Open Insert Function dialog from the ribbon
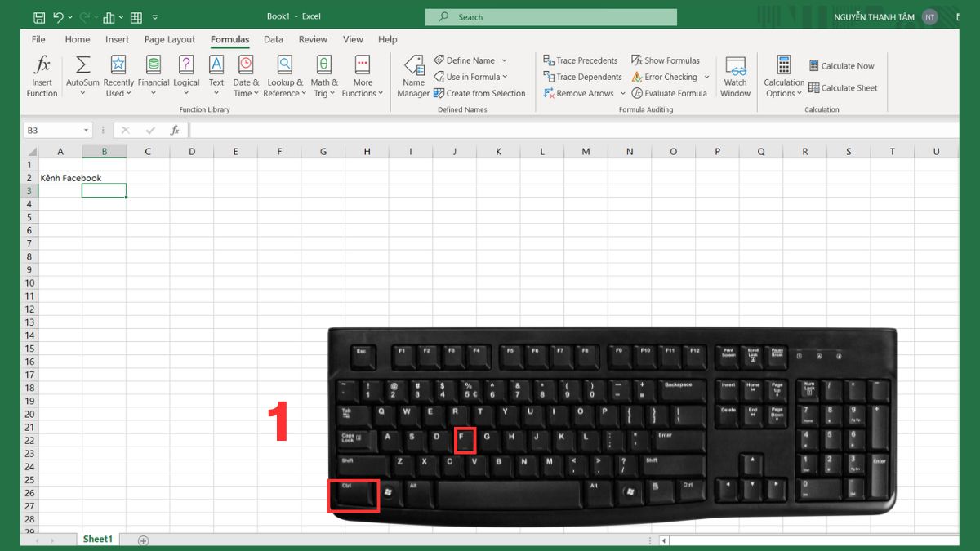The width and height of the screenshot is (980, 551). pyautogui.click(x=42, y=77)
